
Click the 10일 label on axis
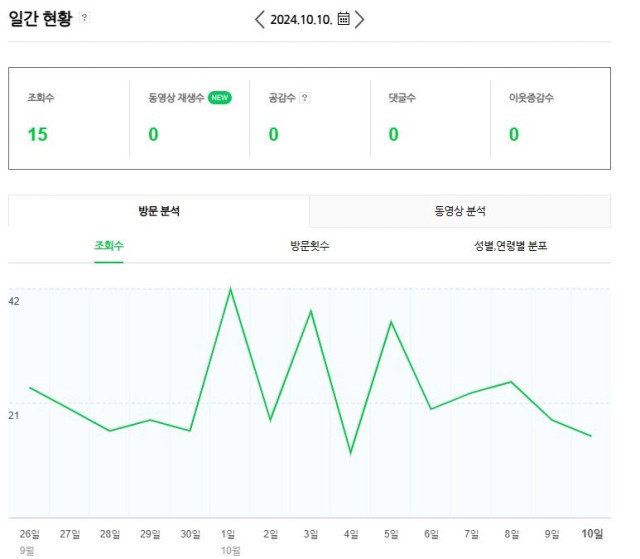point(592,533)
